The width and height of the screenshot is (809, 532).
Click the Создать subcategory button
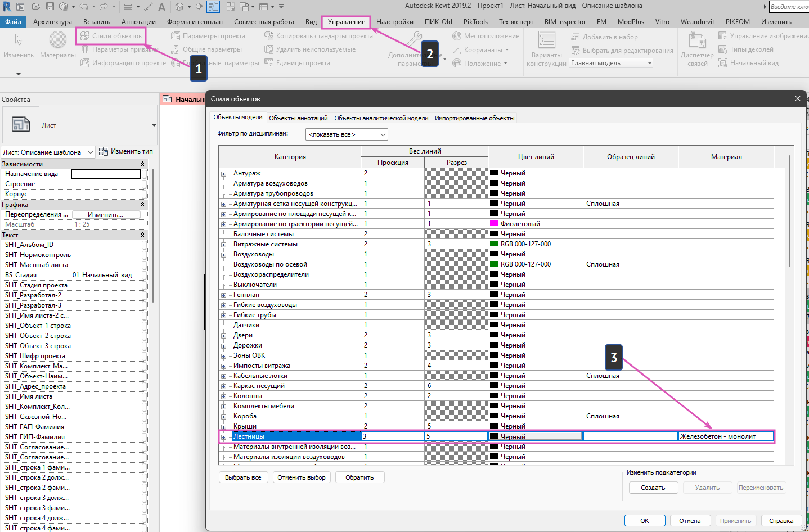(x=653, y=488)
